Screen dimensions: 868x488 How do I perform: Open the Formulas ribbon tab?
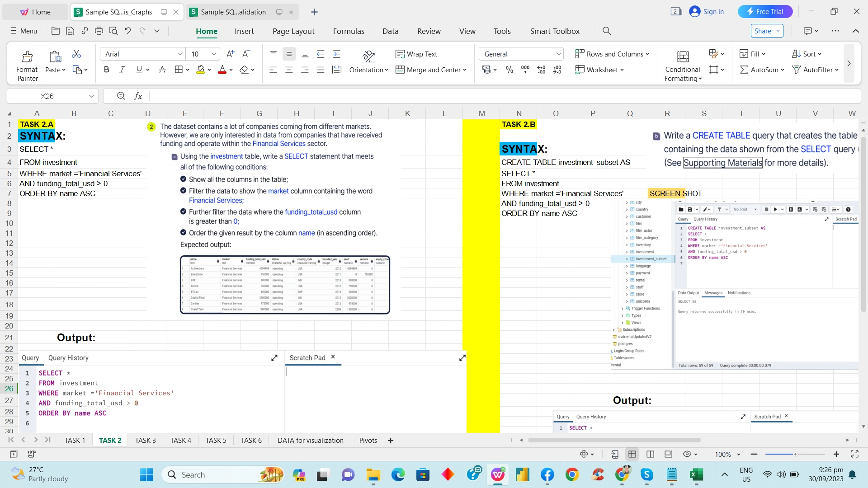tap(348, 31)
